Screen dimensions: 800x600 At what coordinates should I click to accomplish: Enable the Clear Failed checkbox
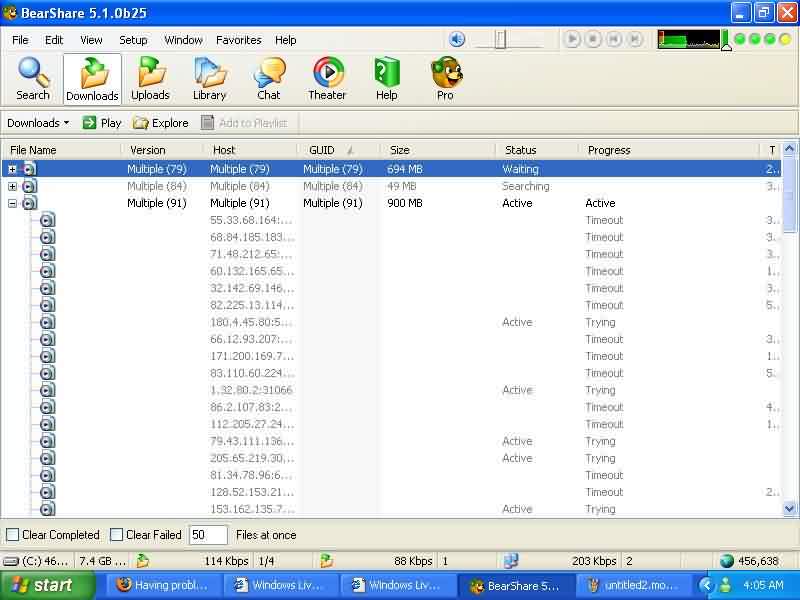(116, 535)
